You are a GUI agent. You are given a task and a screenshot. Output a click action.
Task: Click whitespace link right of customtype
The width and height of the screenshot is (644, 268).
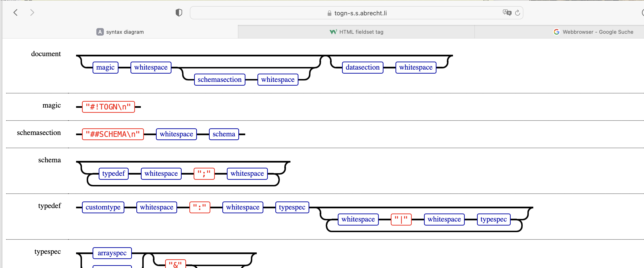156,207
